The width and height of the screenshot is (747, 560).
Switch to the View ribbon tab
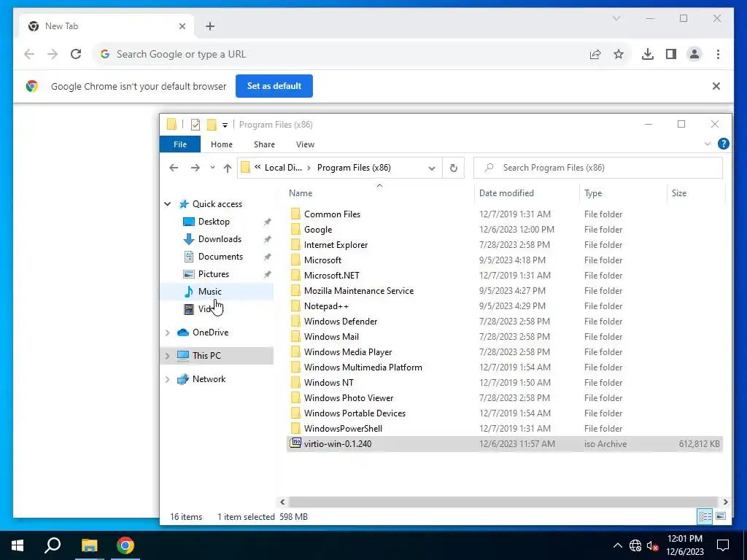pyautogui.click(x=305, y=144)
